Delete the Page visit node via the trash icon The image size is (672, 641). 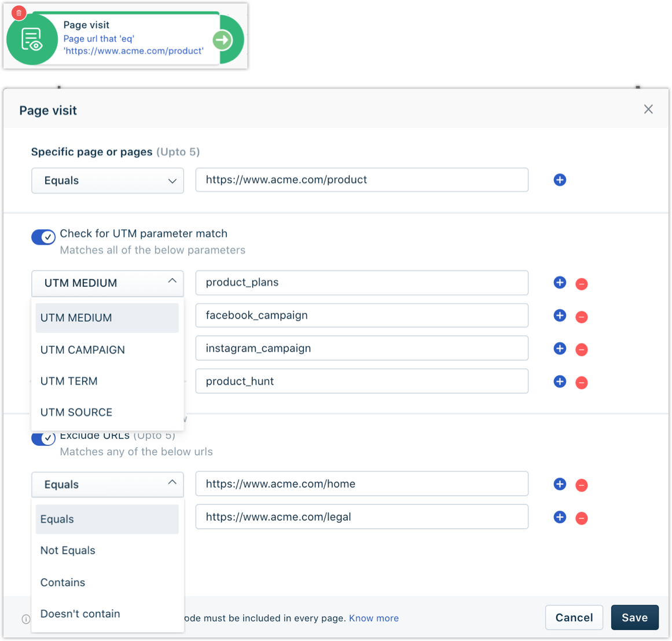click(19, 13)
